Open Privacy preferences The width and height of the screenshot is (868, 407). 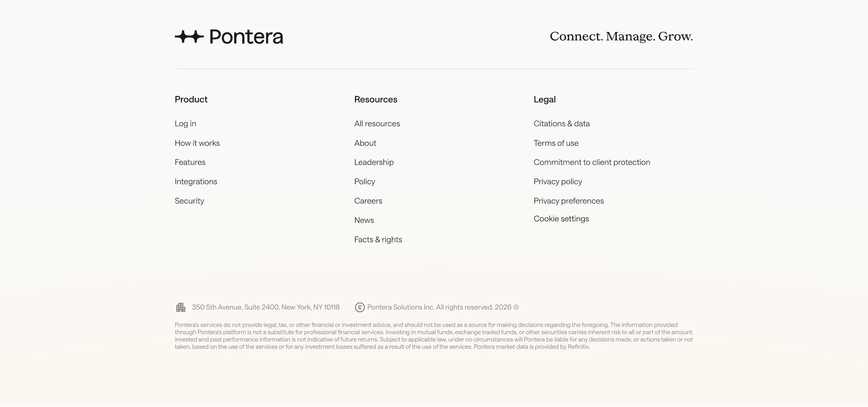pos(568,201)
